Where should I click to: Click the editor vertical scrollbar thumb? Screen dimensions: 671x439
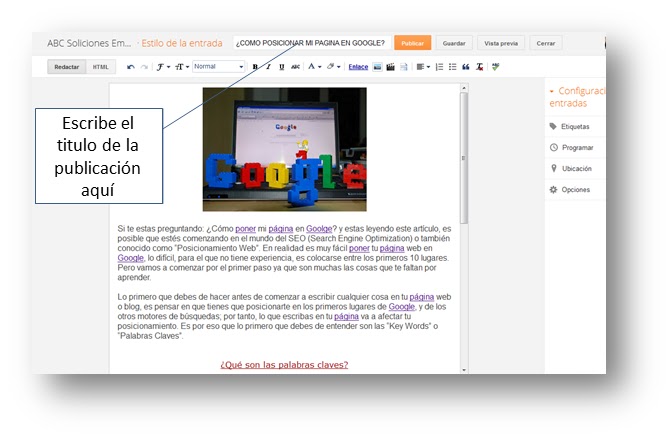pos(464,158)
